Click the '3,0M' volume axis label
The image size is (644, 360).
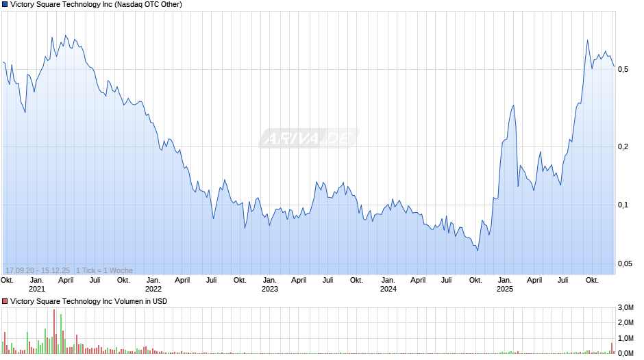[x=626, y=307]
